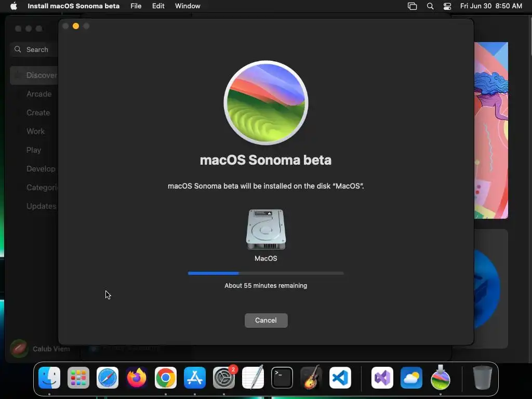Open the File menu

coord(136,6)
